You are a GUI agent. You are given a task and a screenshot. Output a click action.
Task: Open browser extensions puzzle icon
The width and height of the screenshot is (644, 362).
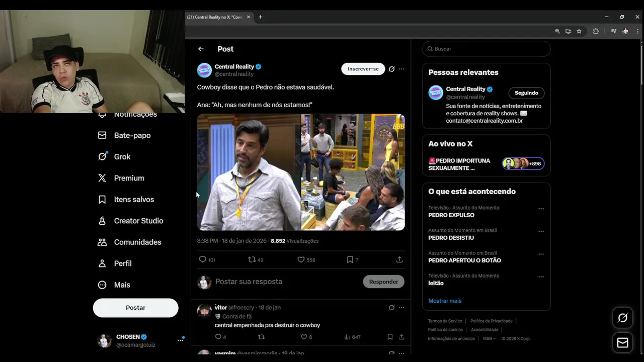(596, 31)
